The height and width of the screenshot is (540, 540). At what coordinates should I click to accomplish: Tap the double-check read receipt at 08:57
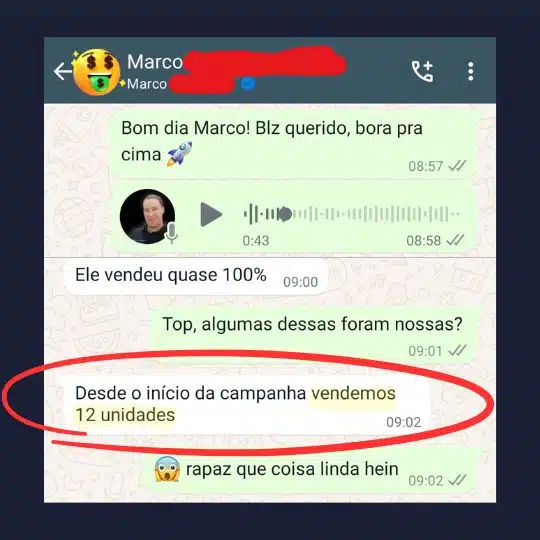457,166
